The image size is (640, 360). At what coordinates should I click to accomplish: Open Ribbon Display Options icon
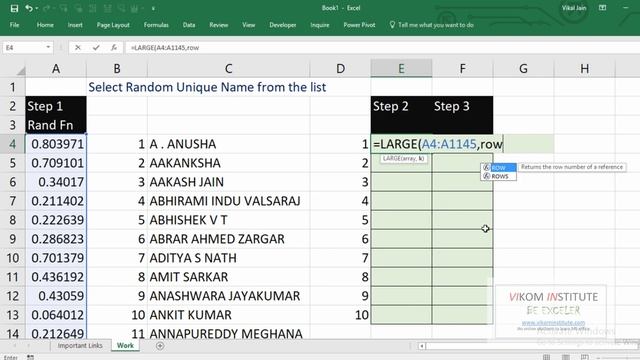click(x=602, y=8)
